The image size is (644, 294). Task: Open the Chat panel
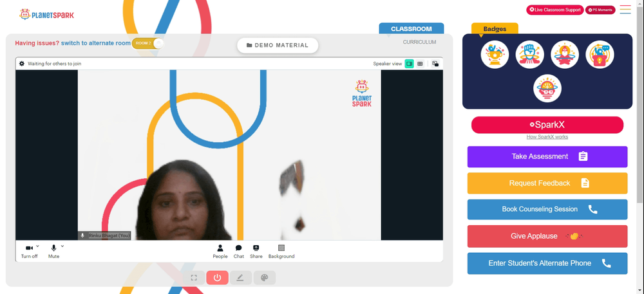(239, 252)
